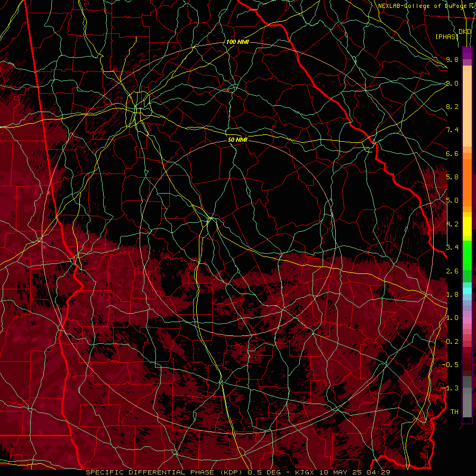The image size is (476, 476).
Task: Click the 5.0 value on the color scale
Action: point(452,200)
